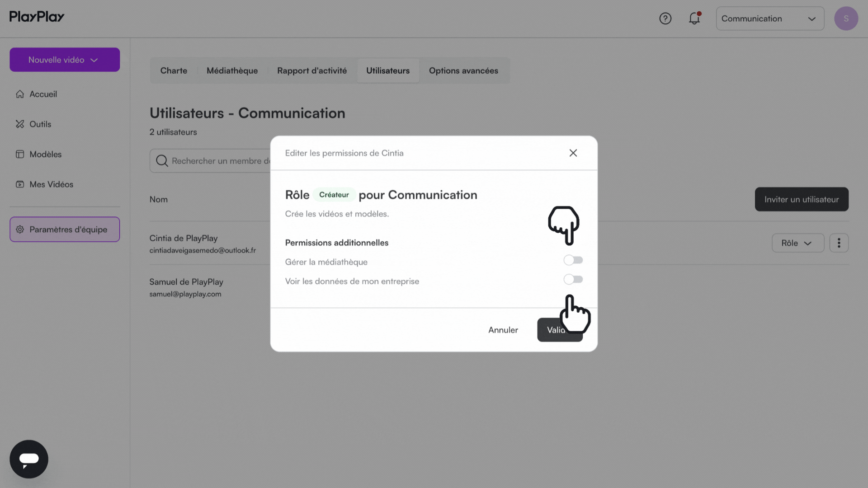The height and width of the screenshot is (488, 868).
Task: Switch to the Charte tab
Action: [174, 71]
